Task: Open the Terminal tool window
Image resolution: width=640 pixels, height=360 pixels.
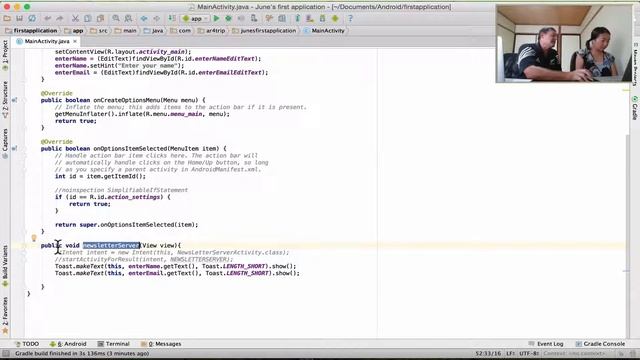Action: 113,344
